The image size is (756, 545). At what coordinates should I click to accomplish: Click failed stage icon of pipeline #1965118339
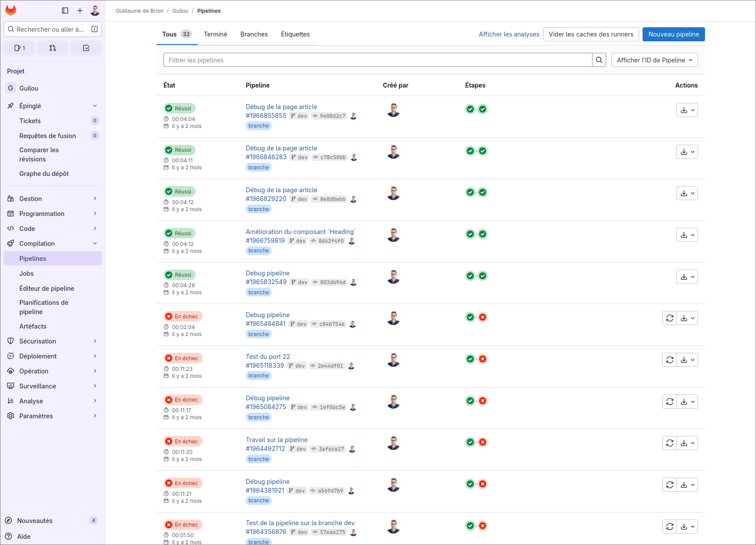tap(483, 359)
